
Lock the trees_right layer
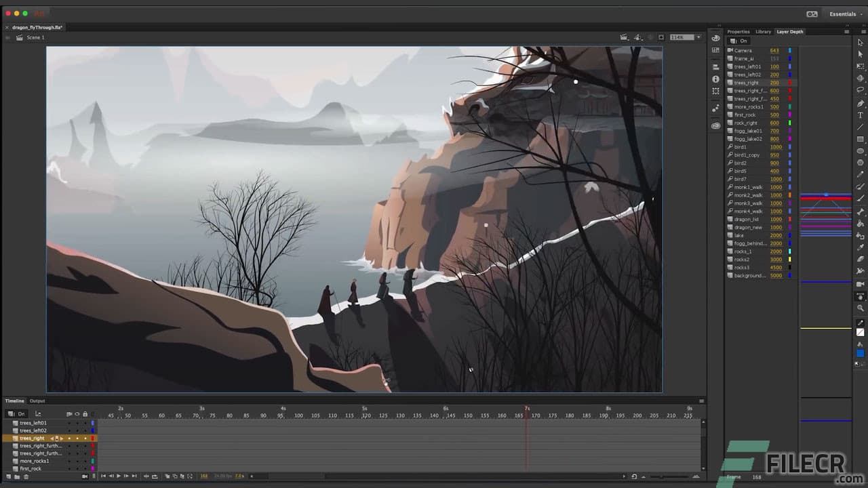(85, 438)
